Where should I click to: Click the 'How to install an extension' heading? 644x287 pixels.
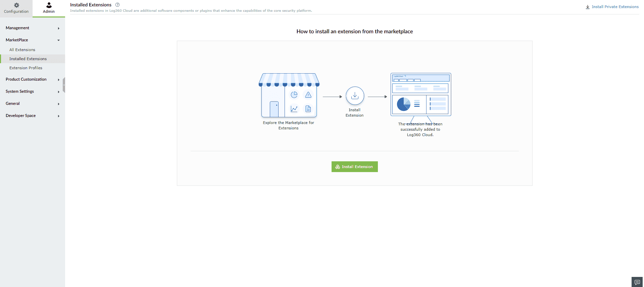tap(355, 31)
